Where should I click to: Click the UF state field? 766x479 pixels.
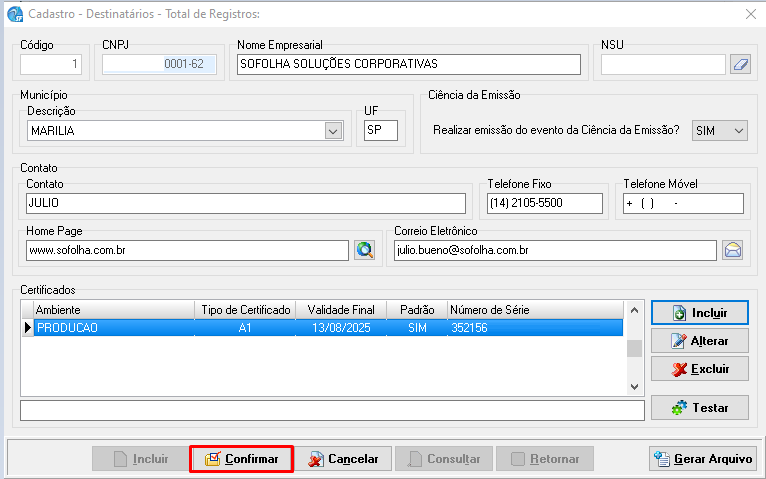(x=380, y=131)
